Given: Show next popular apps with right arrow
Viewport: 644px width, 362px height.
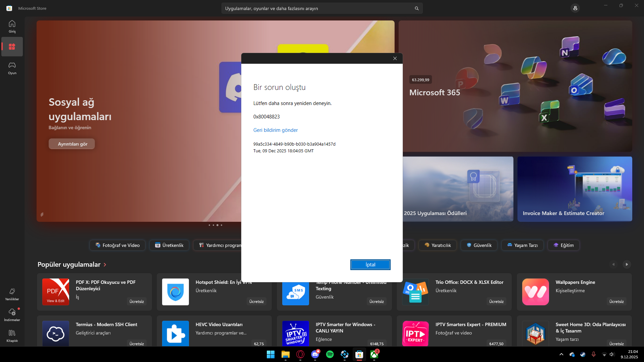Looking at the screenshot, I should [x=627, y=264].
